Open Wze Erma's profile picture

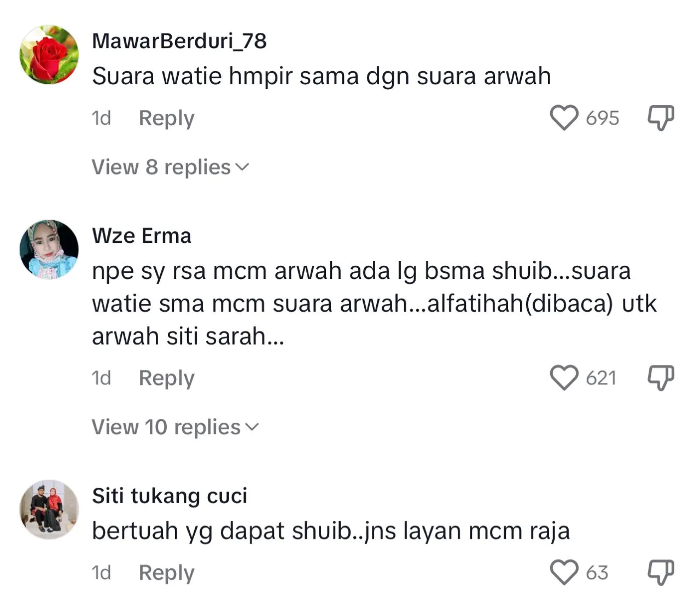[x=49, y=249]
